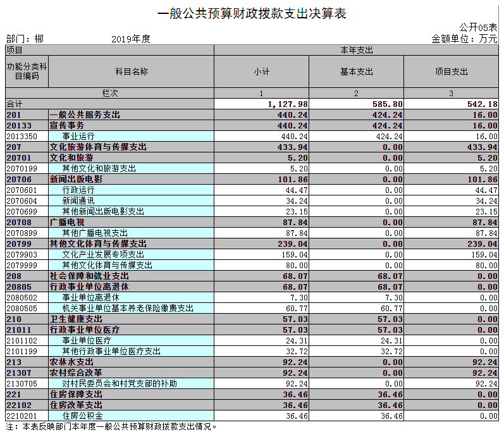Click code 20133 cell
The height and width of the screenshot is (432, 504).
tap(27, 125)
